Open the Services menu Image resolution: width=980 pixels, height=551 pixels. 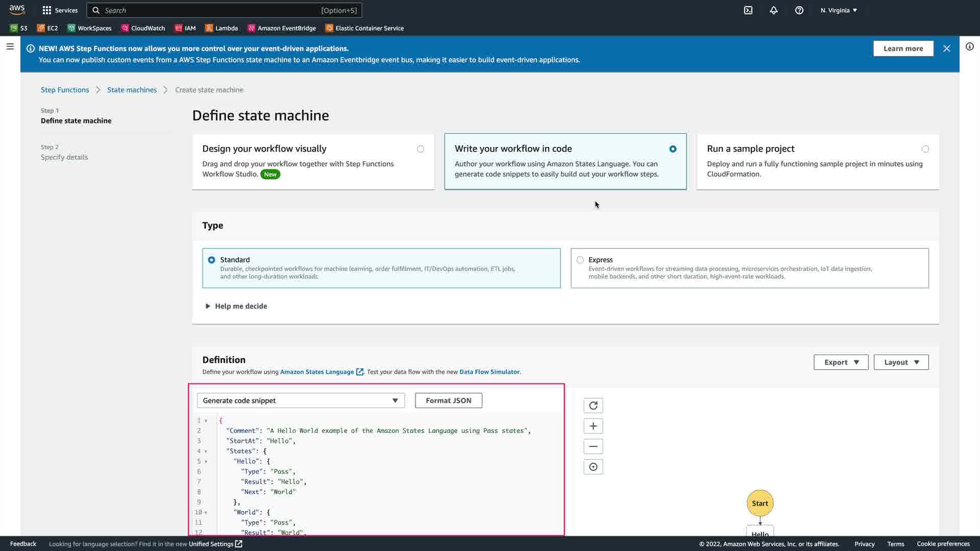tap(60, 10)
